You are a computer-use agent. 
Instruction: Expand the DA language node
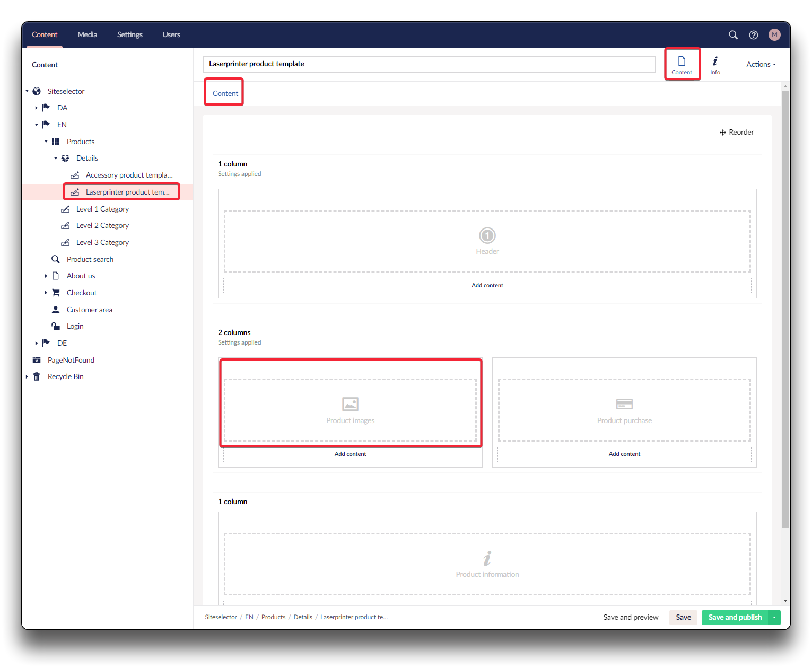[37, 108]
